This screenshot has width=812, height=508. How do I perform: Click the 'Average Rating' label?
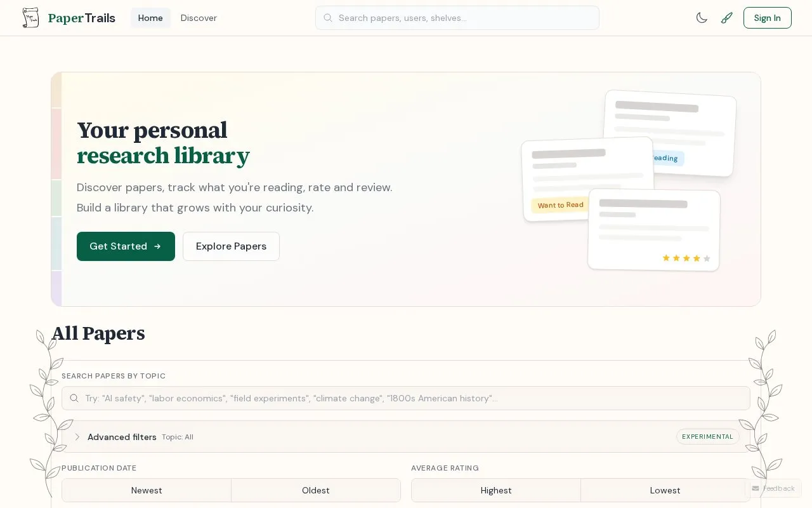click(x=445, y=468)
